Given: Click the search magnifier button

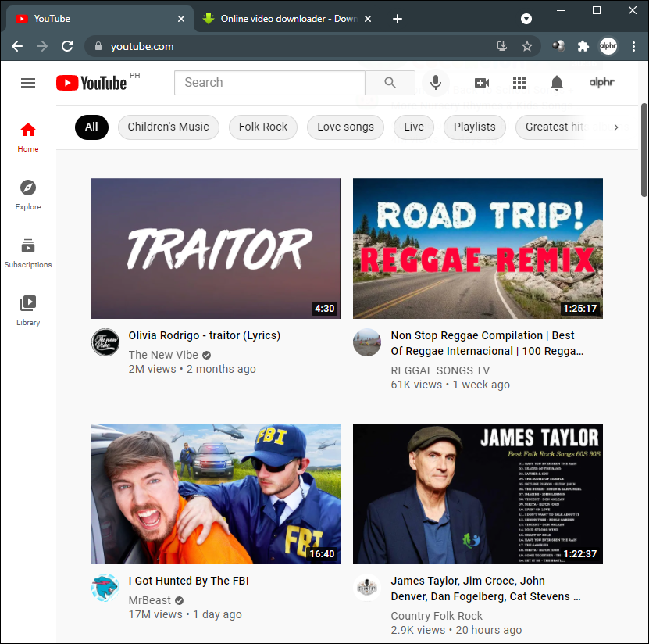Looking at the screenshot, I should [x=390, y=83].
